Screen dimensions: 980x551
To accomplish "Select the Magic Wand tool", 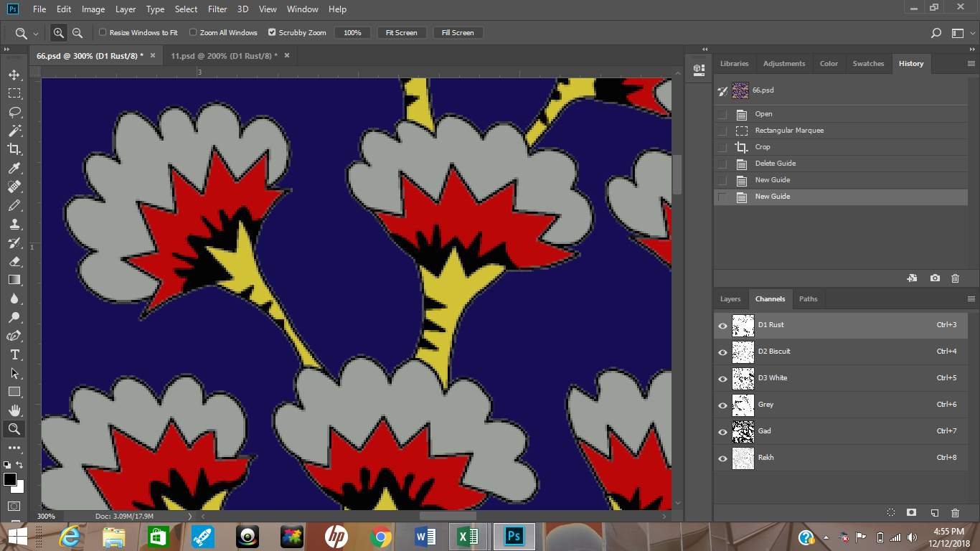I will tap(14, 131).
